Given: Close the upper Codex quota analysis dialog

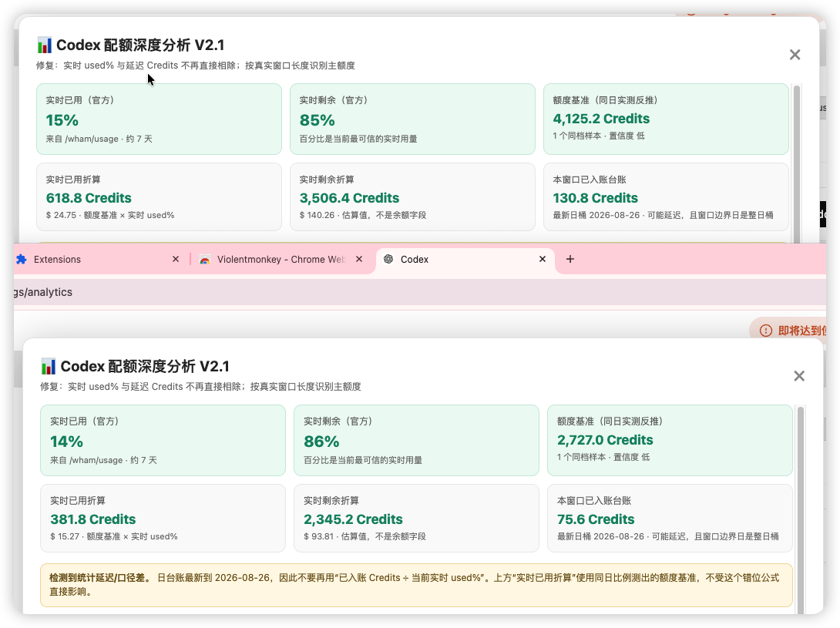Looking at the screenshot, I should [x=795, y=55].
